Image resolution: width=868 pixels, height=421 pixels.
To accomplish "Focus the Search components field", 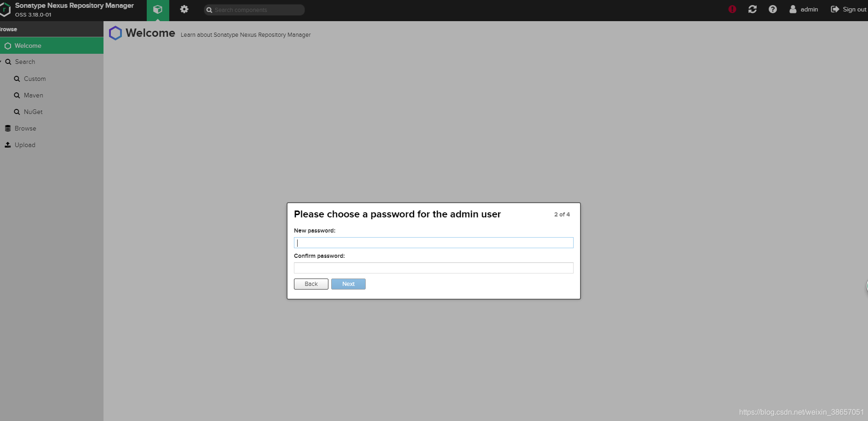I will [254, 10].
